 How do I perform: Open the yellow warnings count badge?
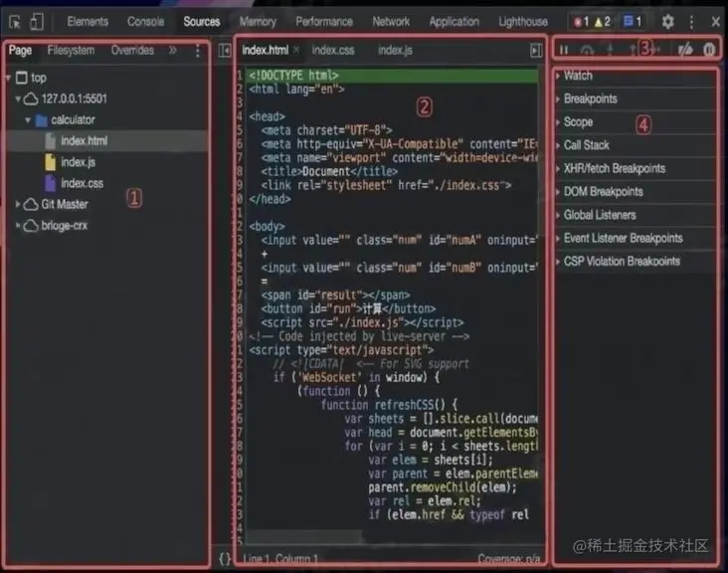(x=602, y=21)
